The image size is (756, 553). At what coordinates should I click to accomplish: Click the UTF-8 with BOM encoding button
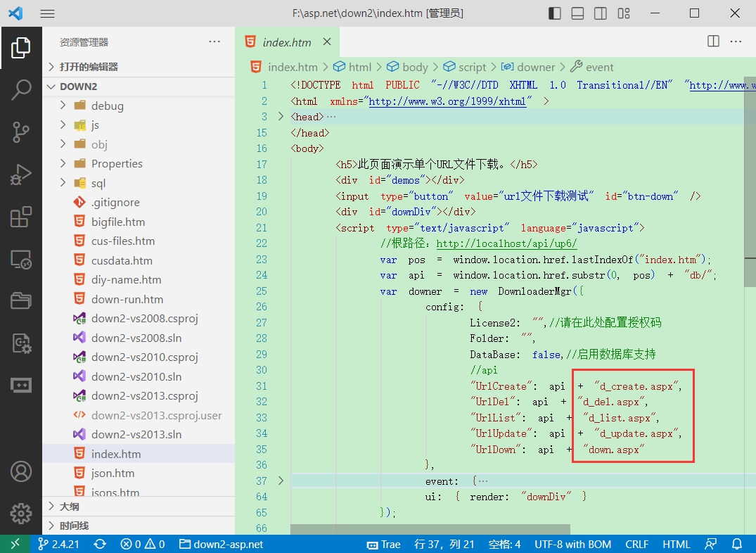[572, 544]
